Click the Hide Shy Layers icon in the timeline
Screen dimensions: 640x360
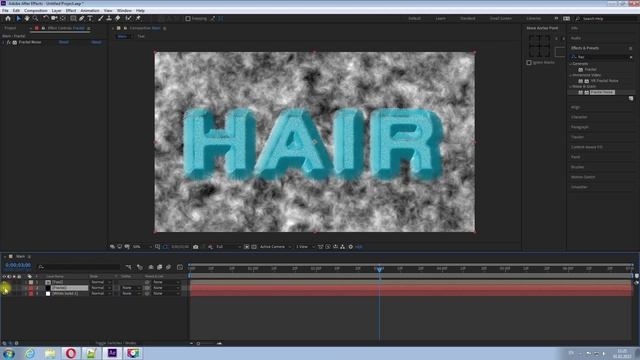151,267
